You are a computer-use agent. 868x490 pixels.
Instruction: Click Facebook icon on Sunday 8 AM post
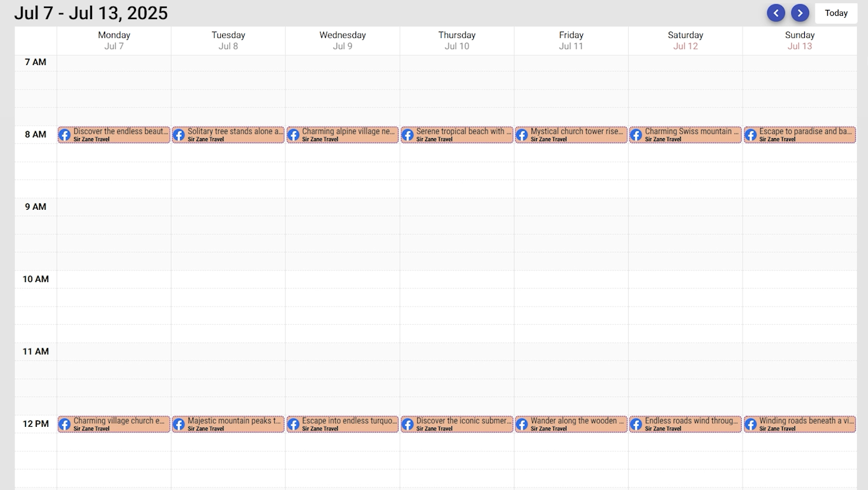pyautogui.click(x=750, y=135)
